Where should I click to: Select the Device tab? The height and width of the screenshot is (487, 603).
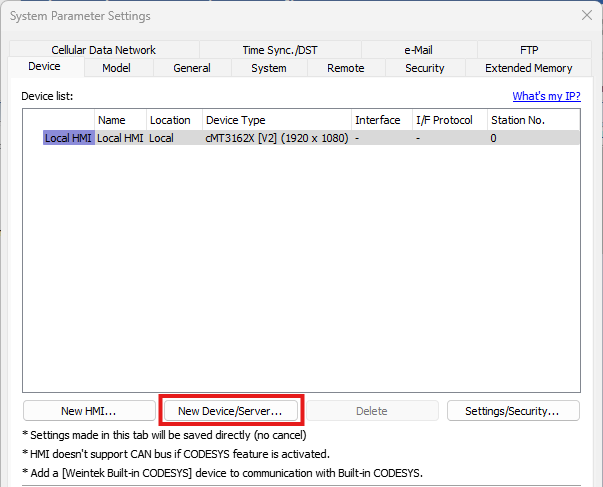pos(45,67)
